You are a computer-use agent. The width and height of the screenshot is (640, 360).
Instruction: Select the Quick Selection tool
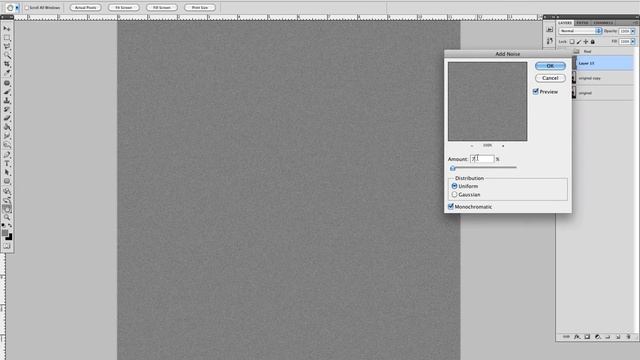(7, 55)
